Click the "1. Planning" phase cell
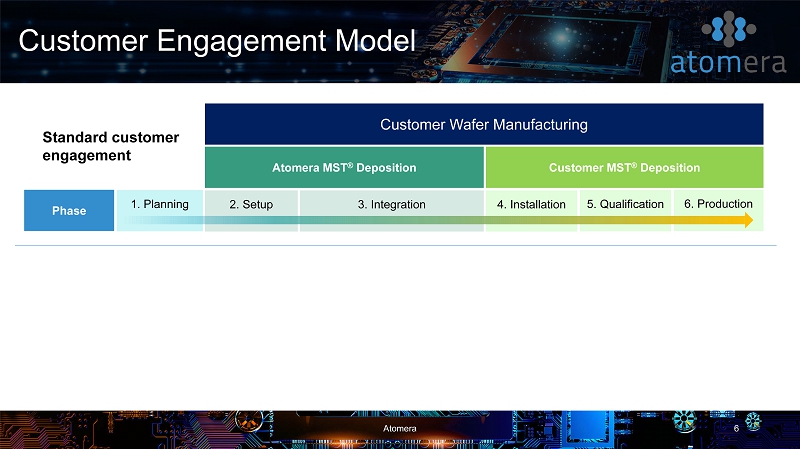This screenshot has width=800, height=449. [x=160, y=210]
